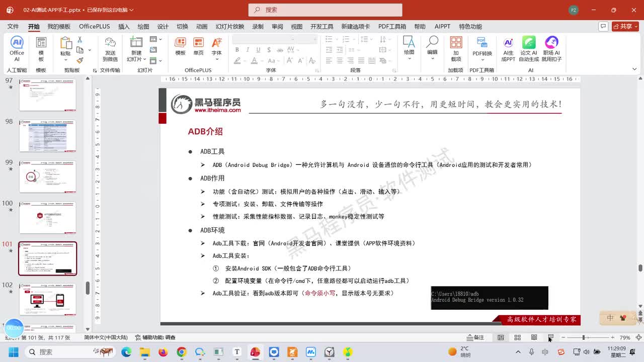
Task: Select Normal view in status bar
Action: [x=501, y=337]
